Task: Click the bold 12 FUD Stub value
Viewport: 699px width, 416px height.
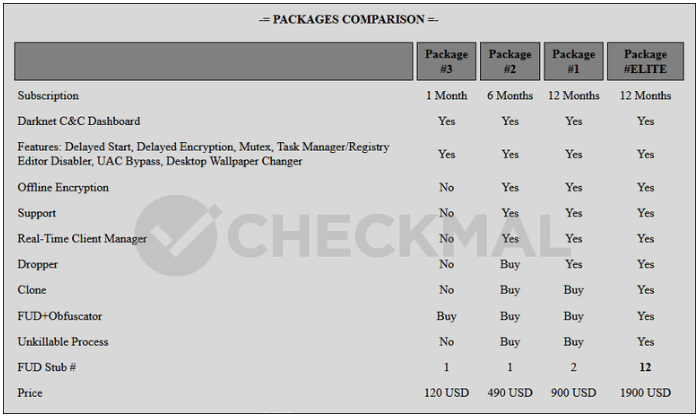Action: click(645, 367)
